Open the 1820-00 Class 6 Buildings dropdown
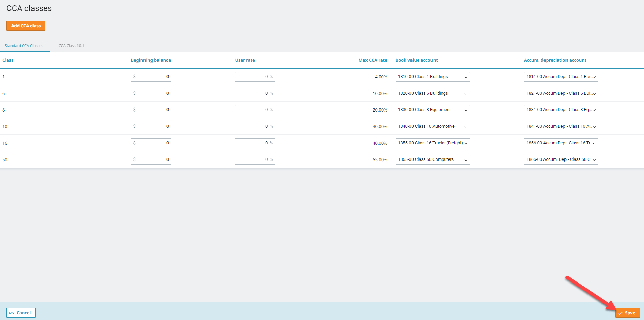The width and height of the screenshot is (644, 320). (x=432, y=93)
